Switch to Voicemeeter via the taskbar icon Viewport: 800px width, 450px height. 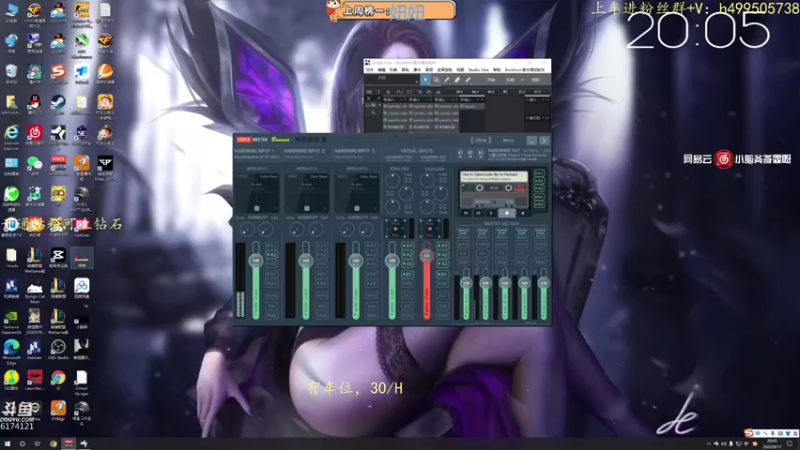(x=68, y=444)
